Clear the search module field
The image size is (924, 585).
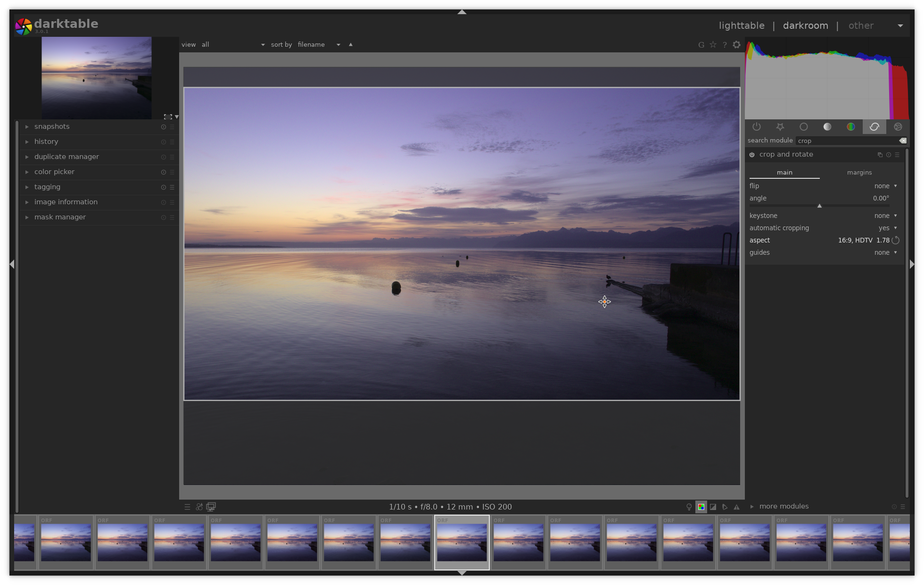[x=902, y=141]
